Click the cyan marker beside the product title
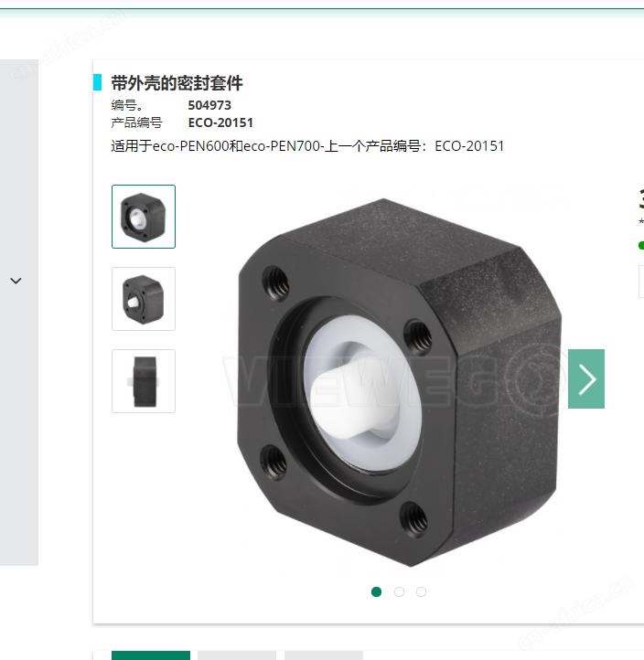This screenshot has width=644, height=660. 97,82
